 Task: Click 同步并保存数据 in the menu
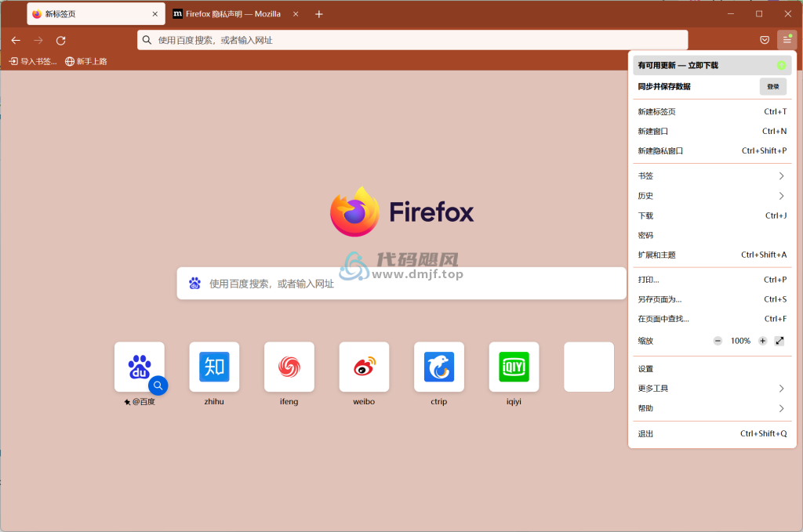pyautogui.click(x=664, y=86)
